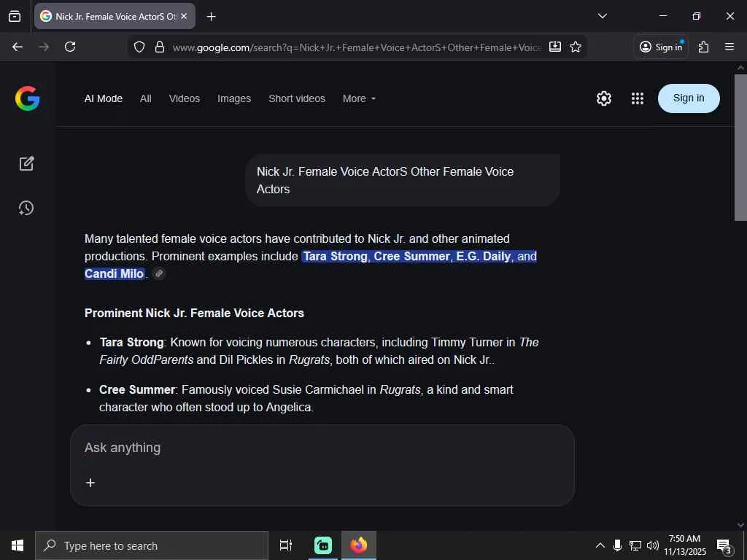Open the tracking protection shield icon
747x560 pixels.
pyautogui.click(x=139, y=47)
